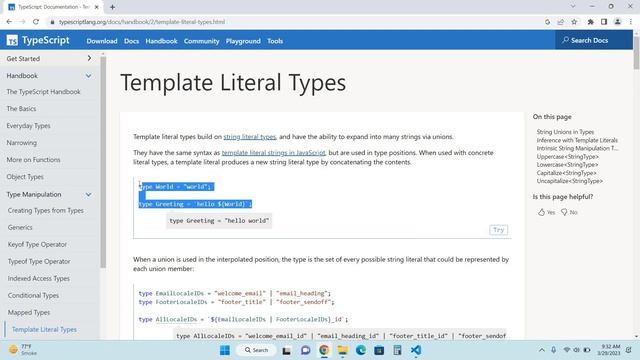Open the Community menu item
Viewport: 640px width, 360px height.
(x=201, y=41)
